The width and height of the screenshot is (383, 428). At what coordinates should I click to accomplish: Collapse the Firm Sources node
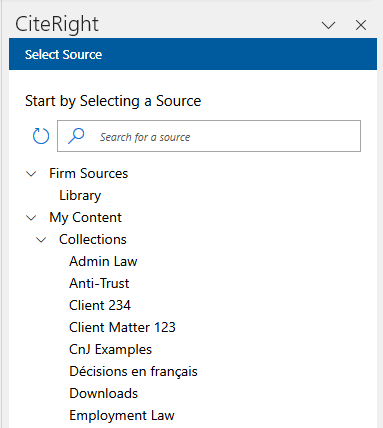pos(31,174)
